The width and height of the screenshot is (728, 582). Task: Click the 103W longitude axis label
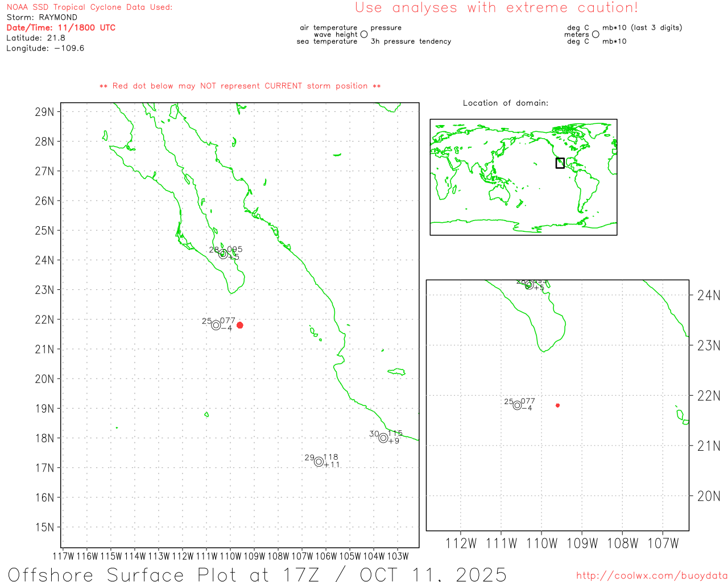[398, 556]
